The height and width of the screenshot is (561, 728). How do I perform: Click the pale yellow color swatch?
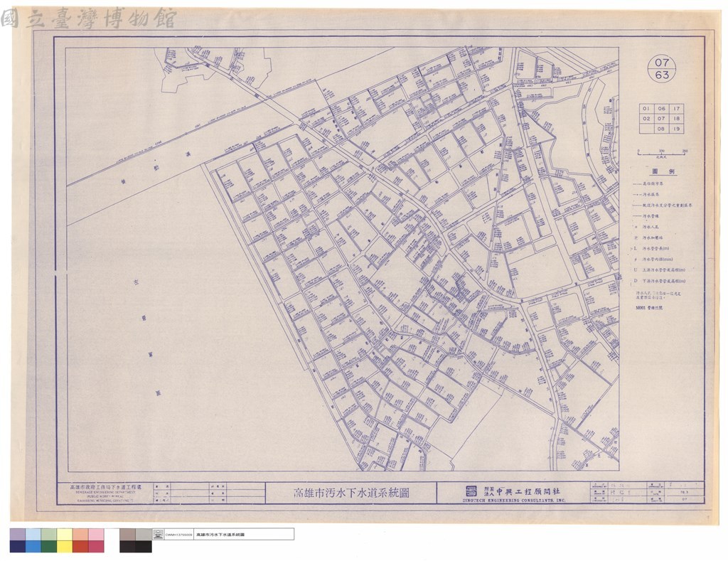point(65,535)
